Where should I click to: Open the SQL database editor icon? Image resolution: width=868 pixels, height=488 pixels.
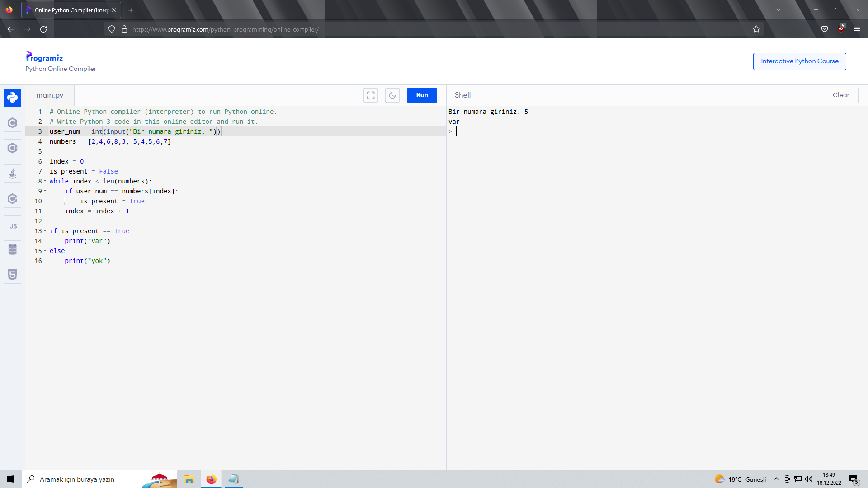[x=12, y=249]
